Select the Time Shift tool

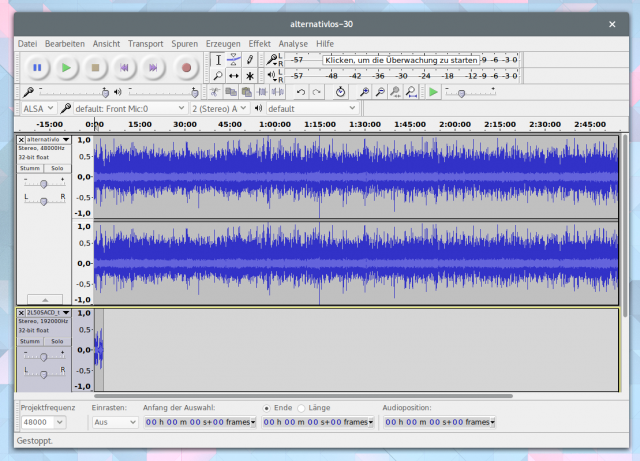point(233,76)
